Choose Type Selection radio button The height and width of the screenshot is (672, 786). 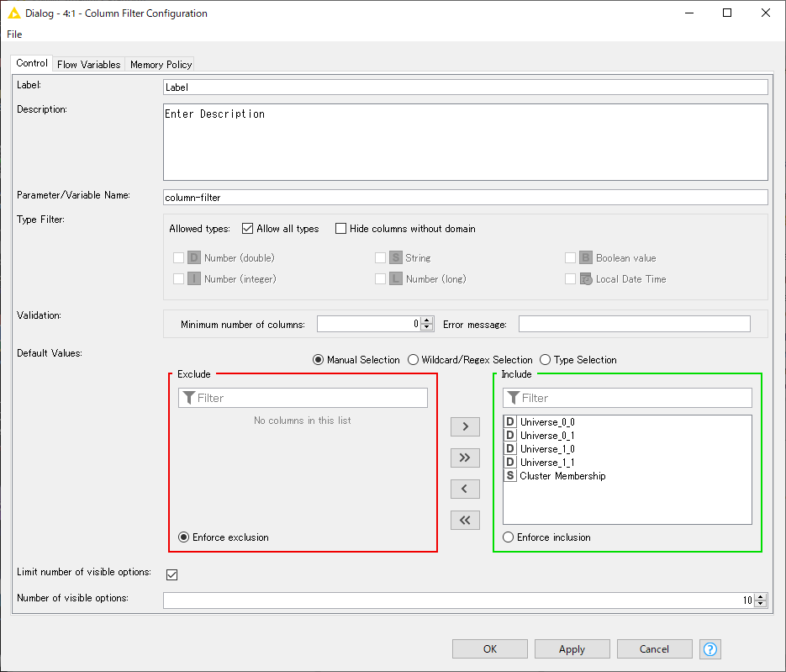(546, 360)
